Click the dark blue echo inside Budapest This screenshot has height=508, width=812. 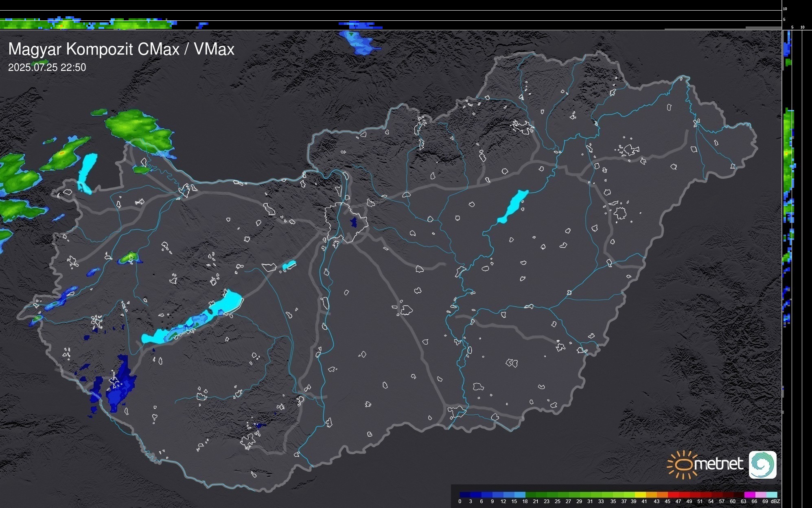(353, 222)
